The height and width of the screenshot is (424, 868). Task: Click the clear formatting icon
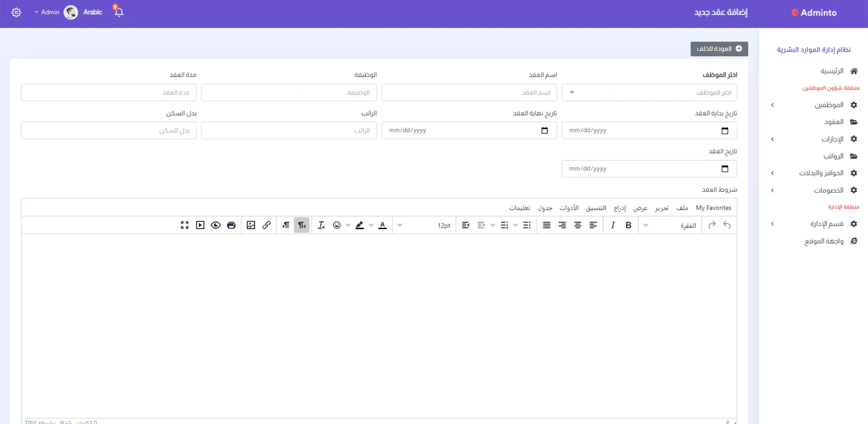321,225
